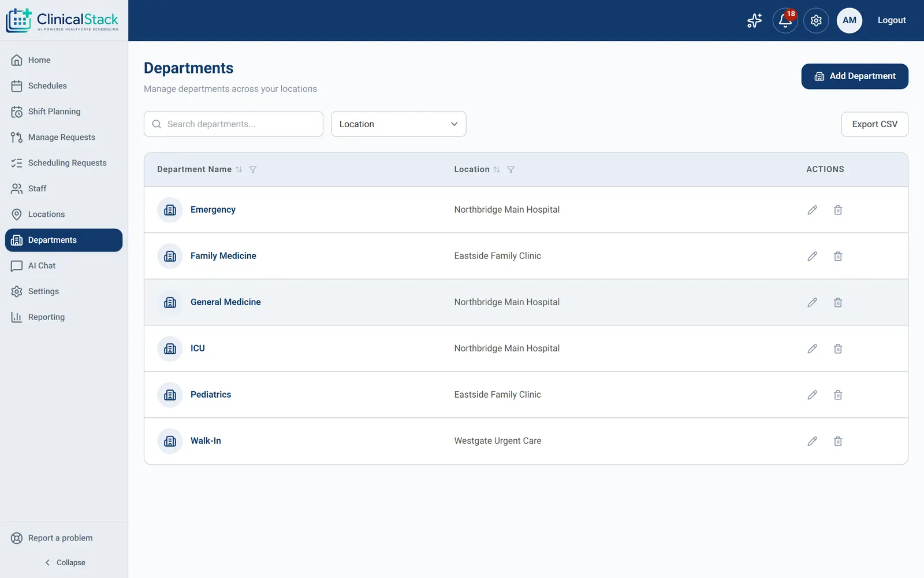
Task: Open AI Chat
Action: click(64, 266)
